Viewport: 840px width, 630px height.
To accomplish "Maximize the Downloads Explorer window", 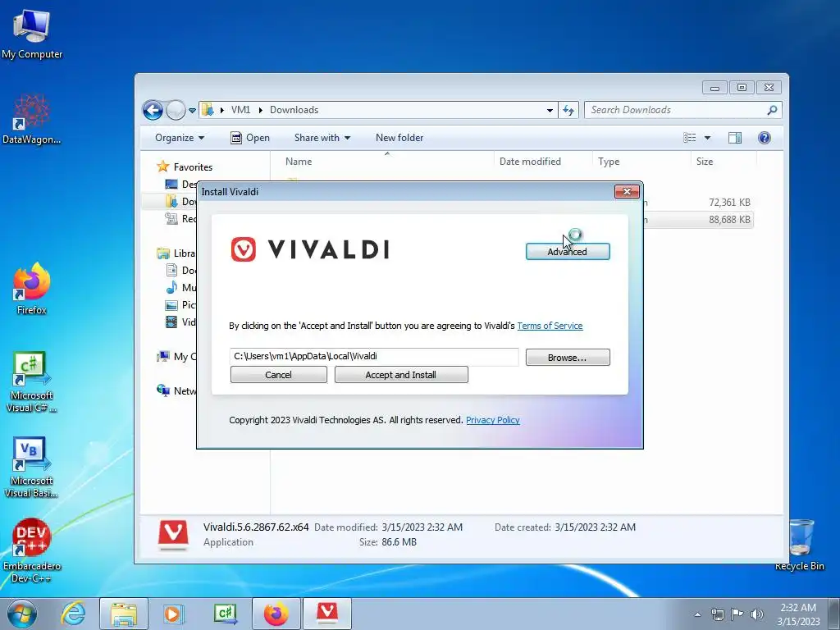I will (742, 87).
